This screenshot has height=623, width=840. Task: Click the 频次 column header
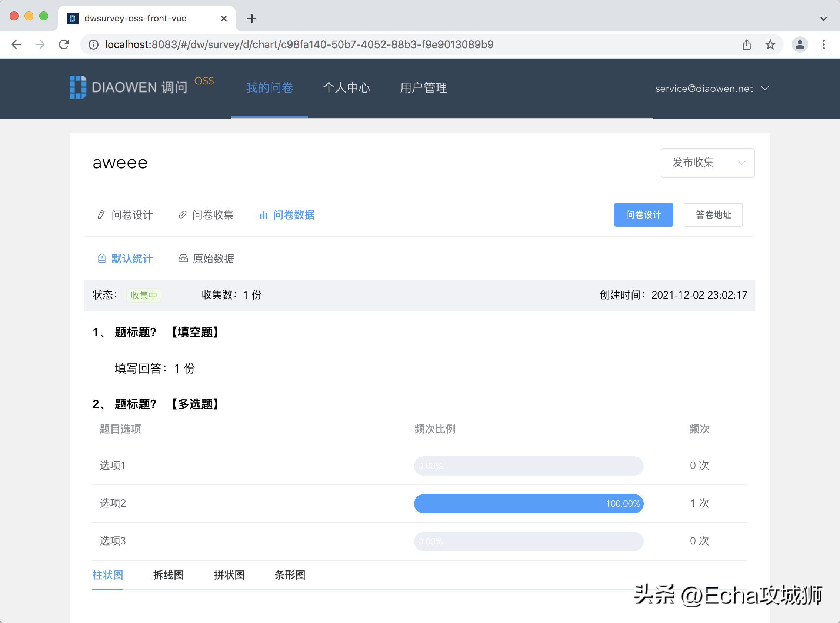699,429
